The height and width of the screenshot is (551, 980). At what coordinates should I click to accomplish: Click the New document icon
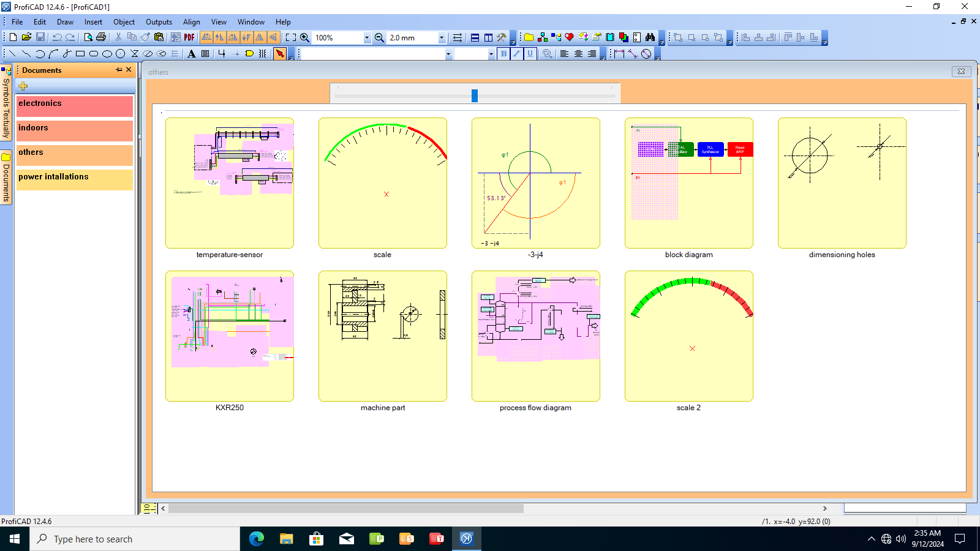13,37
